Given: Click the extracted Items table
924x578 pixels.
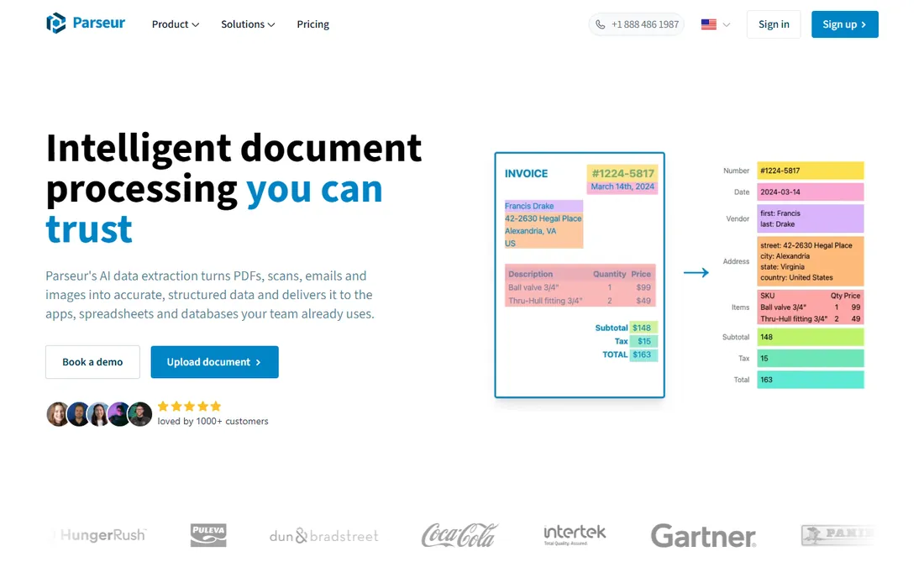Looking at the screenshot, I should (x=811, y=307).
